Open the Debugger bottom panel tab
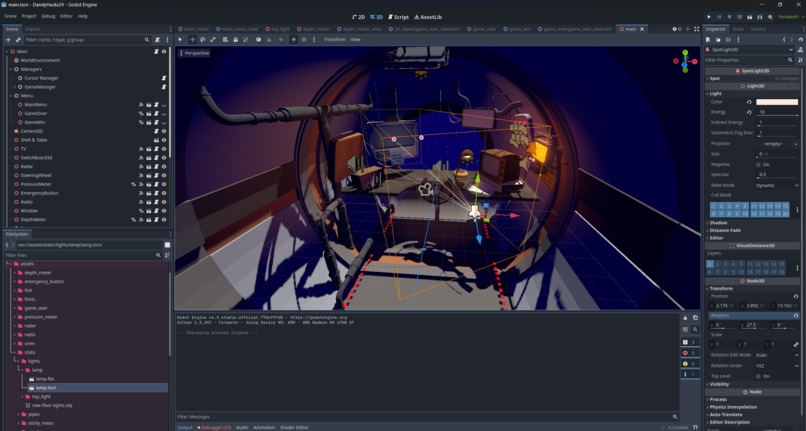 click(x=214, y=427)
